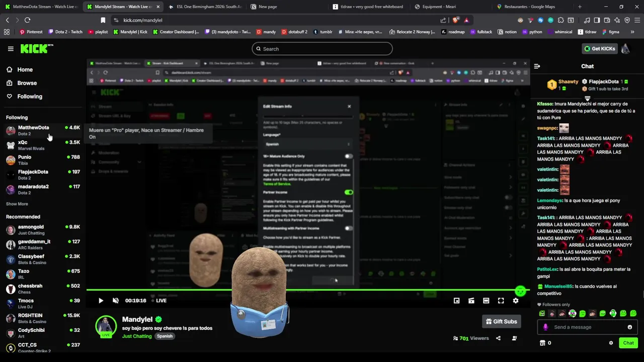
Task: Open xQc channel in Following list
Action: (43, 145)
